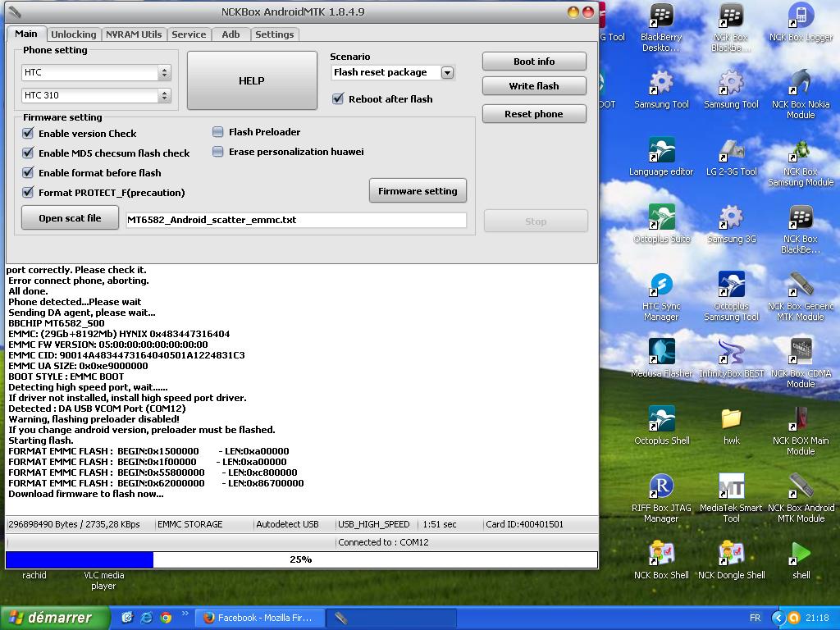Click the large HELP button

pos(252,81)
